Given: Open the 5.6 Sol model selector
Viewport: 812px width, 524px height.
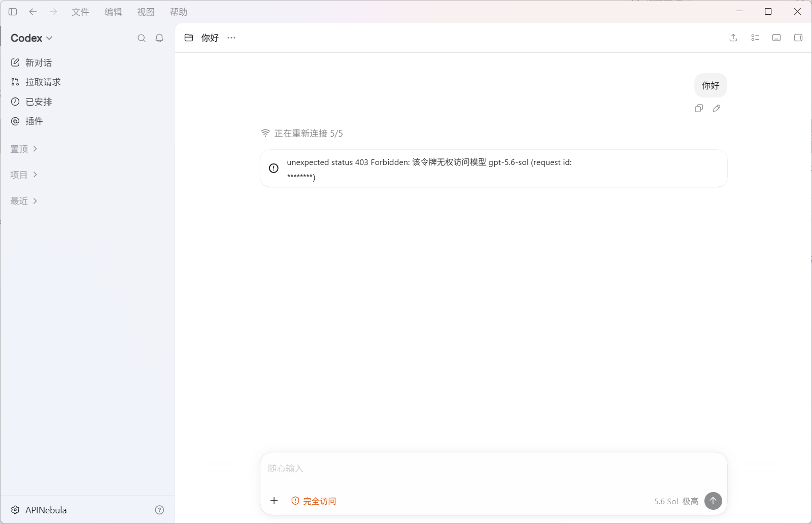Looking at the screenshot, I should [x=666, y=501].
